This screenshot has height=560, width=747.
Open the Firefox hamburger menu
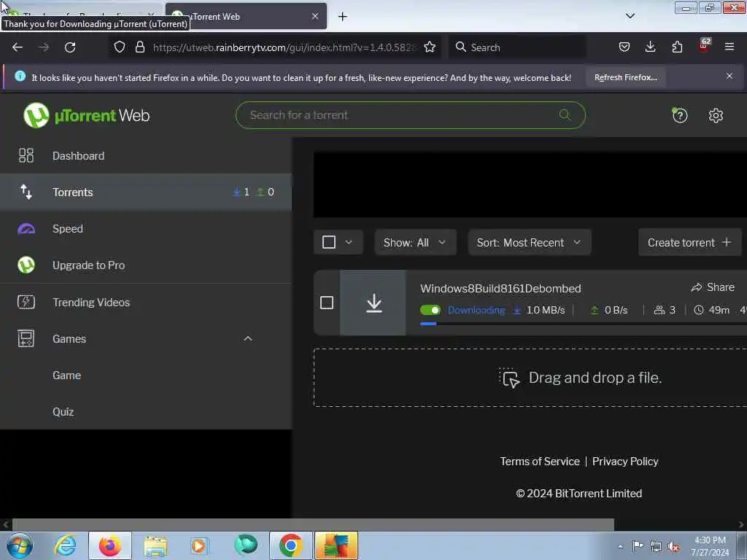pos(729,47)
